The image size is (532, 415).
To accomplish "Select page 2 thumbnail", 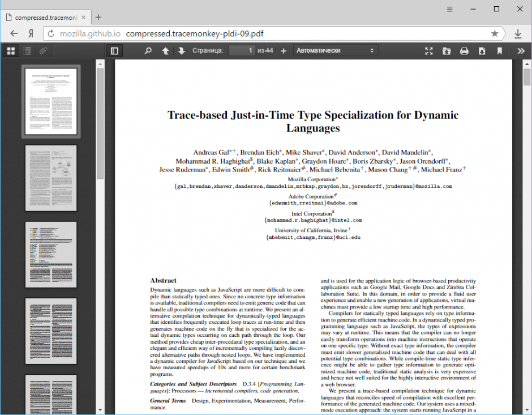I will pyautogui.click(x=51, y=178).
